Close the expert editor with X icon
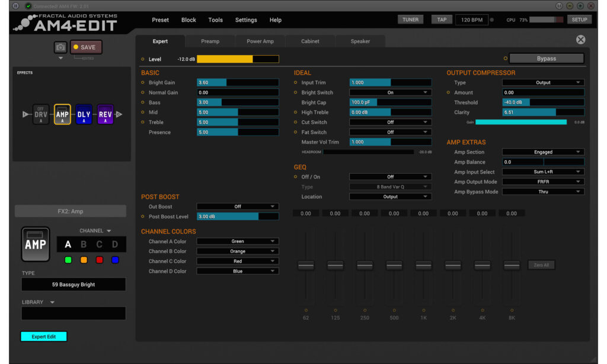This screenshot has width=607, height=364. click(580, 40)
